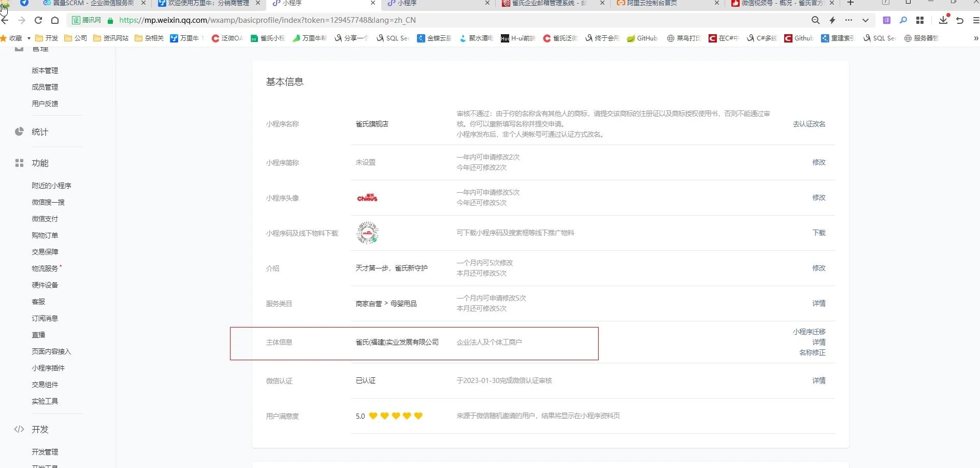Screen dimensions: 980x468
Task: Click the 统计 pie chart icon
Action: pyautogui.click(x=19, y=132)
